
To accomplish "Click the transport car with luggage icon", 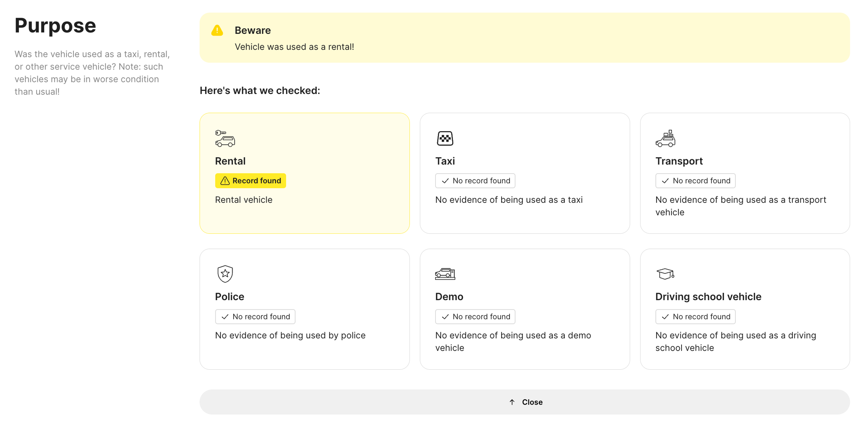I will [665, 138].
